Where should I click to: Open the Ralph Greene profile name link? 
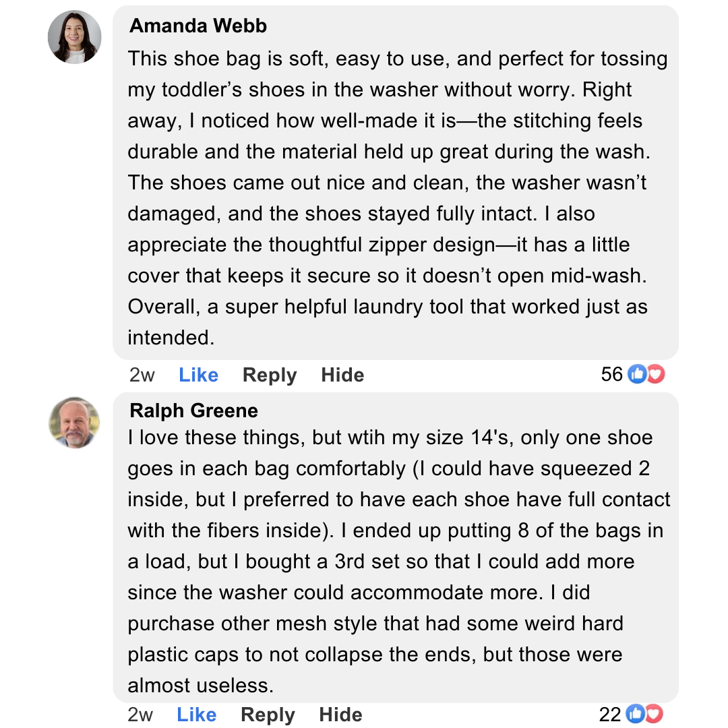[193, 411]
